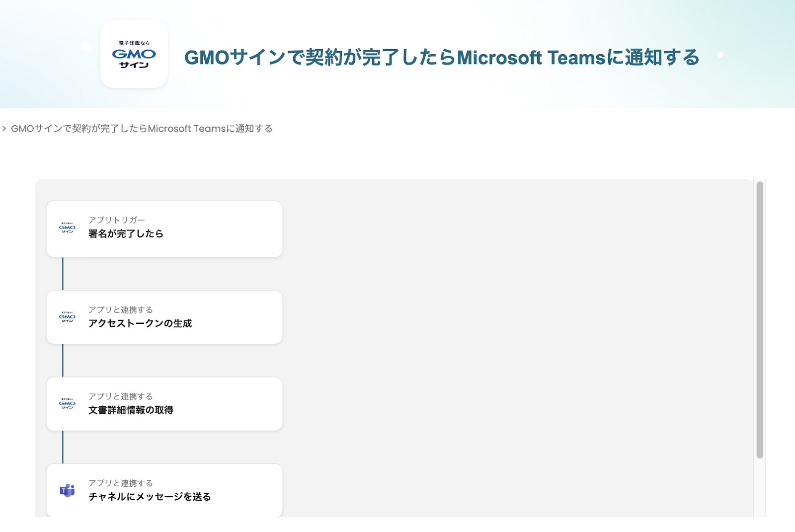
Task: Open the アクセストークンの生成 step card
Action: pos(164,317)
